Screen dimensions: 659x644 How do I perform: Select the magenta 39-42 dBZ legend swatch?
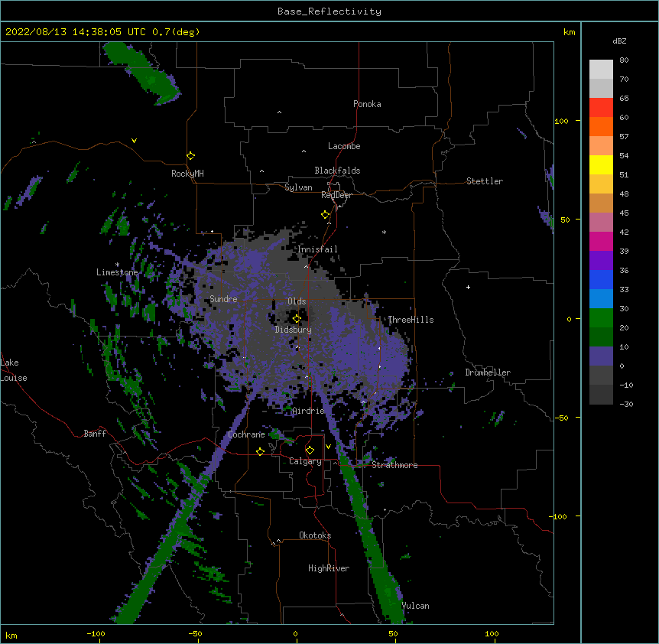[x=601, y=242]
